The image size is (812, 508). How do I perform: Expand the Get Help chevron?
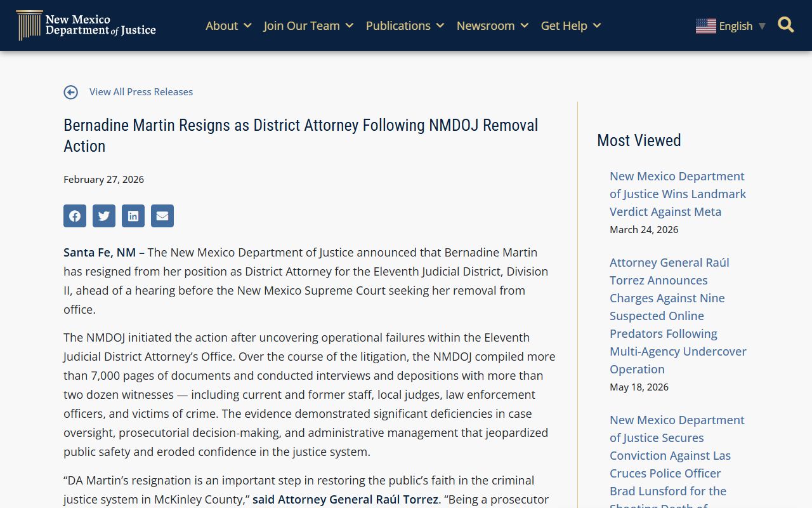point(597,25)
